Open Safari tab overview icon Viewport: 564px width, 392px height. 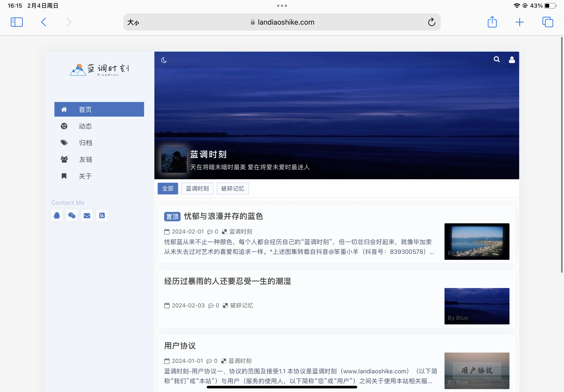547,22
